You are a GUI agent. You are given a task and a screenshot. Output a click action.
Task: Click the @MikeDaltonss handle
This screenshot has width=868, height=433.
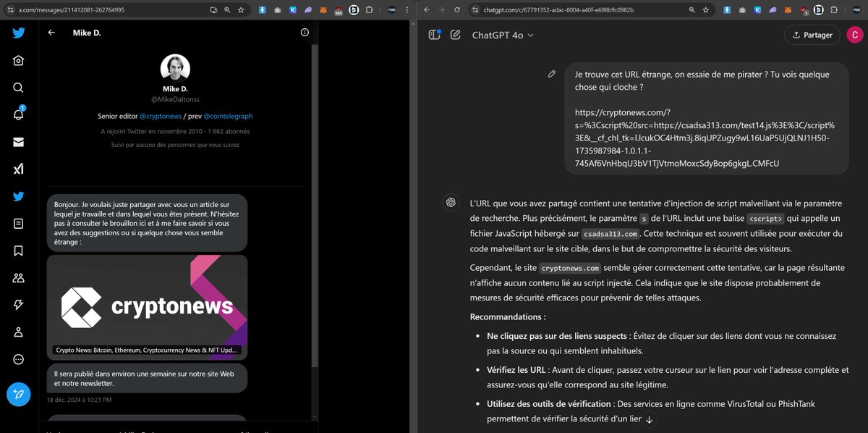(175, 99)
